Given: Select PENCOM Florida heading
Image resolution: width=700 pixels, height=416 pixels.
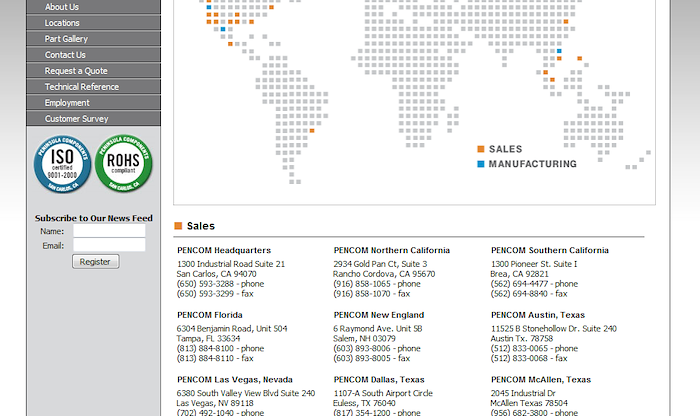Looking at the screenshot, I should (x=210, y=315).
